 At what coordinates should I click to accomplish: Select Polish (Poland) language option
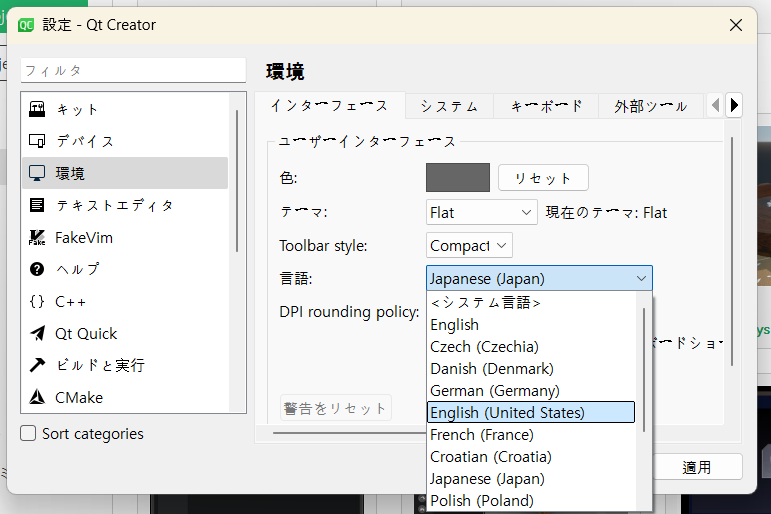coord(531,500)
